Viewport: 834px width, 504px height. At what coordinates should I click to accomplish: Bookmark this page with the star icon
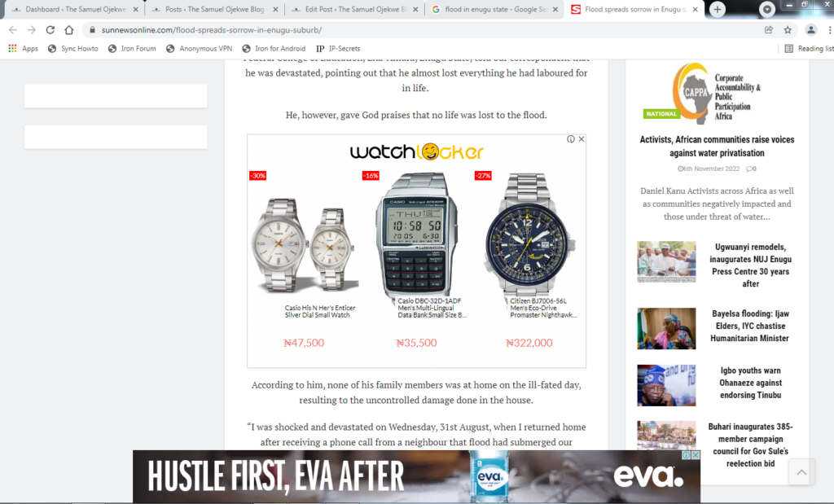tap(788, 30)
